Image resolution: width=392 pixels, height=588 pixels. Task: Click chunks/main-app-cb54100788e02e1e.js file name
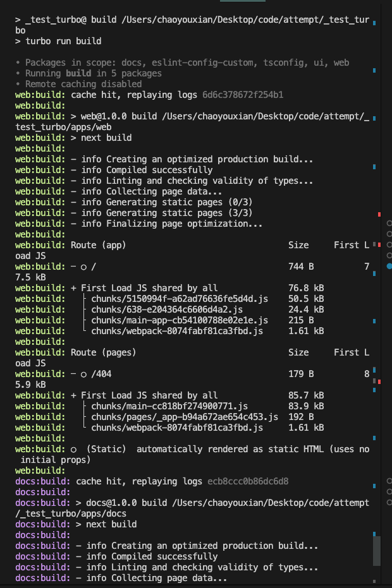pos(180,320)
